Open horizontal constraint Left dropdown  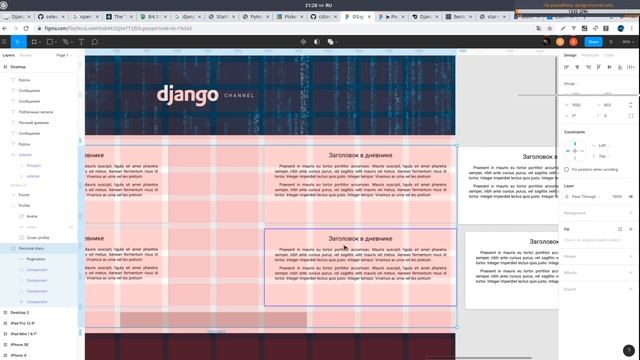click(604, 145)
